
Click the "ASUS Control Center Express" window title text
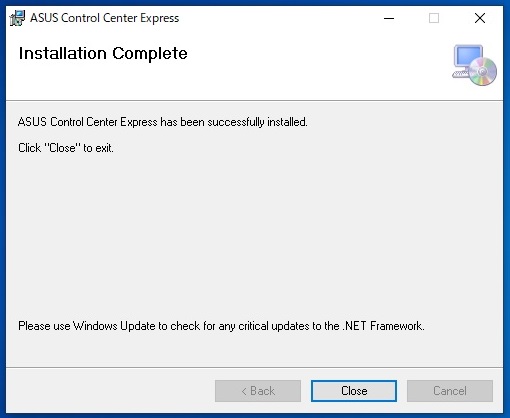click(105, 18)
